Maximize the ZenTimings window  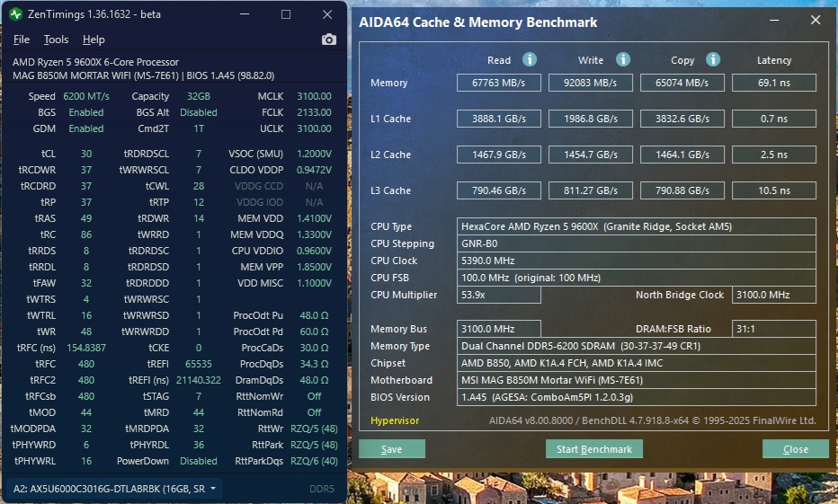coord(286,14)
